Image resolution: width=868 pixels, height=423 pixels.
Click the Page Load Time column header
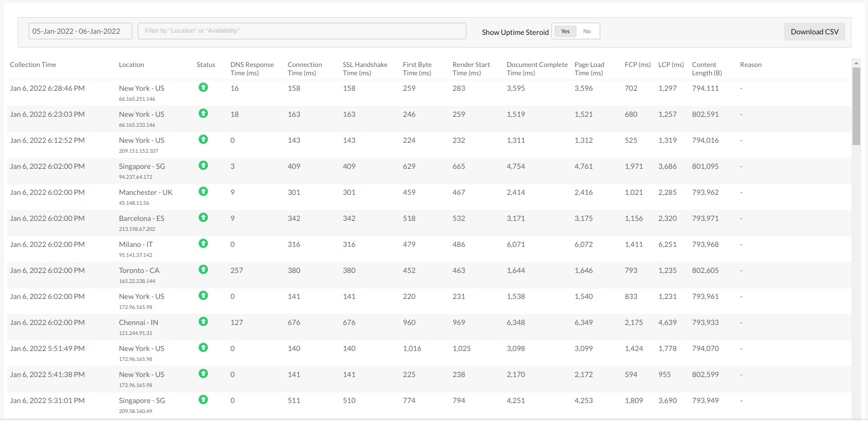click(x=589, y=69)
